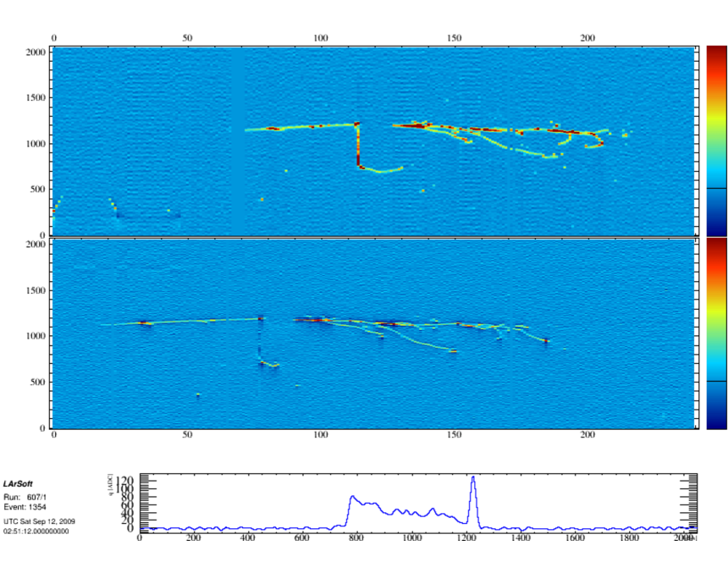The width and height of the screenshot is (728, 562).
Task: Click time label 500 of the upper view
Action: click(38, 189)
